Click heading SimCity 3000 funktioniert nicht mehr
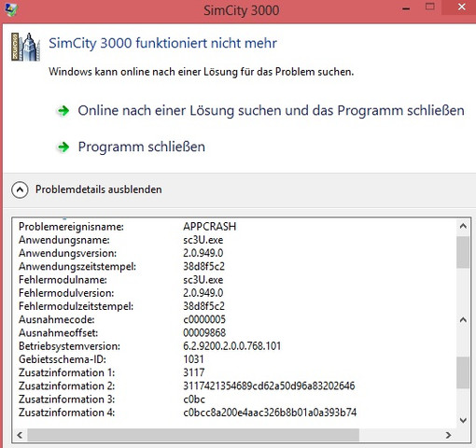The width and height of the screenshot is (476, 448). click(162, 43)
